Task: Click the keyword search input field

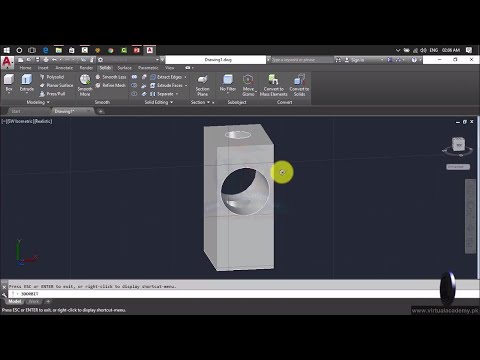Action: coord(301,60)
